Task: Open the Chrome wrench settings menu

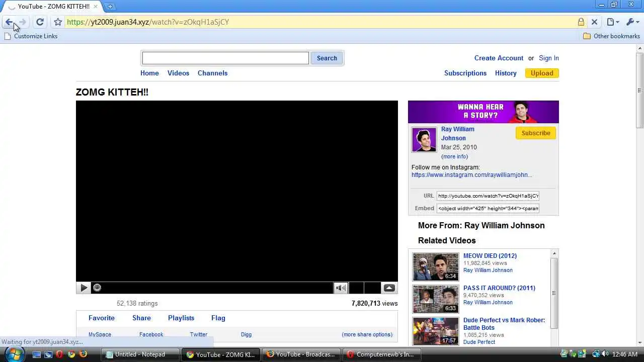Action: 631,22
